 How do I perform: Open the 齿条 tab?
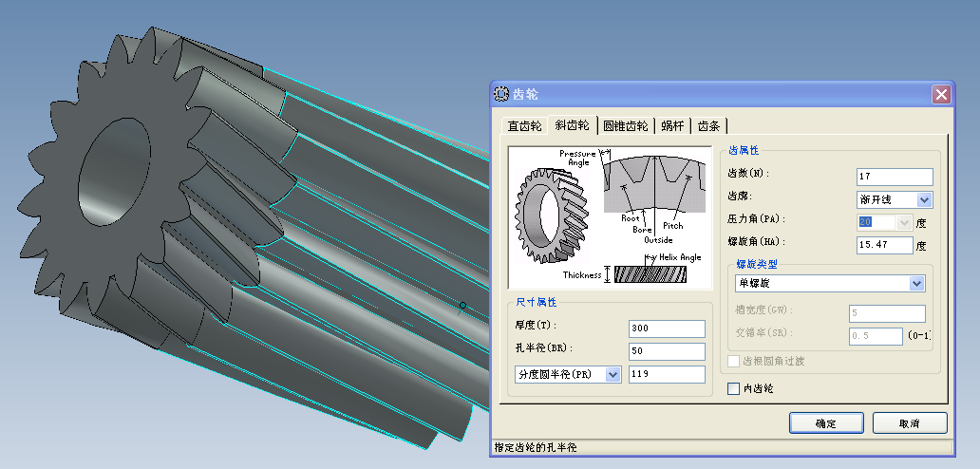coord(708,125)
